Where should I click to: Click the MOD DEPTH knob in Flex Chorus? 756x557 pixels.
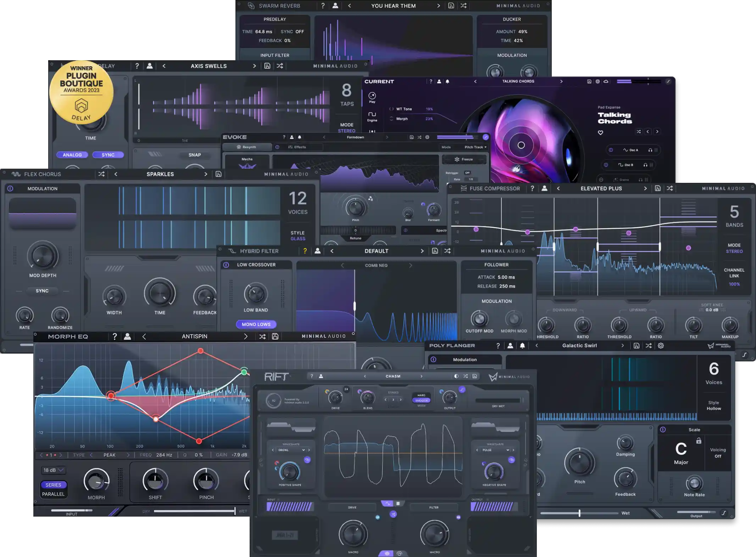[43, 255]
